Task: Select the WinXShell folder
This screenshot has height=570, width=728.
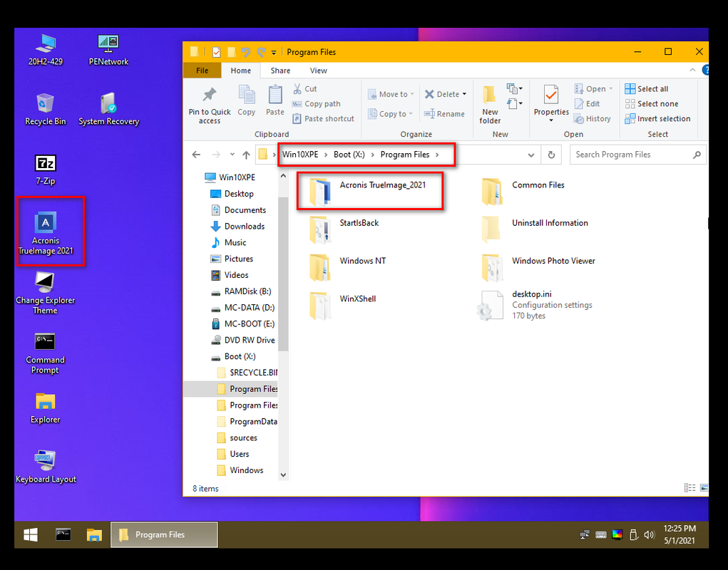Action: coord(343,306)
